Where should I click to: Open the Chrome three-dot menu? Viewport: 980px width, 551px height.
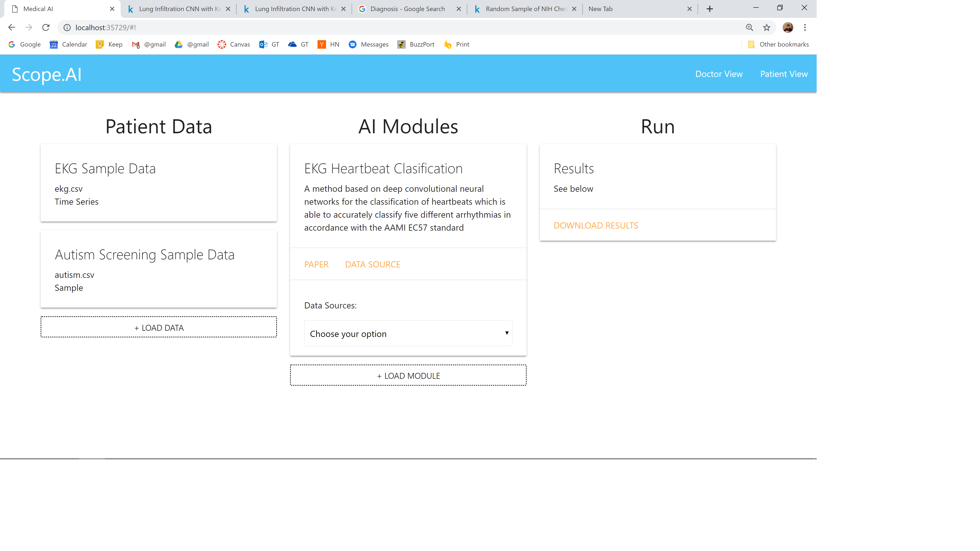[x=805, y=27]
